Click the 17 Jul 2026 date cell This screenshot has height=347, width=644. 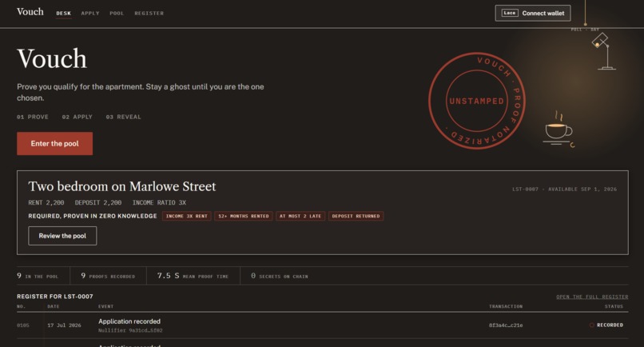click(64, 325)
